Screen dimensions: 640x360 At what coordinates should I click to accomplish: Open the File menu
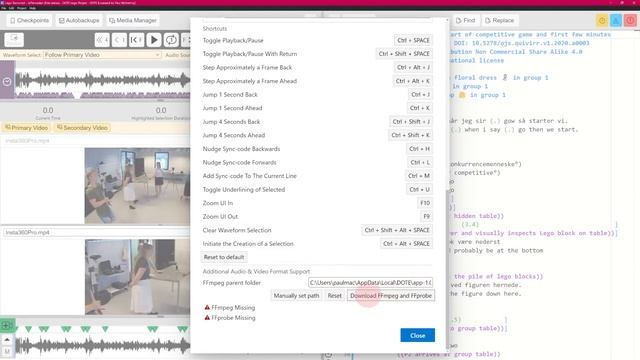(x=4, y=8)
